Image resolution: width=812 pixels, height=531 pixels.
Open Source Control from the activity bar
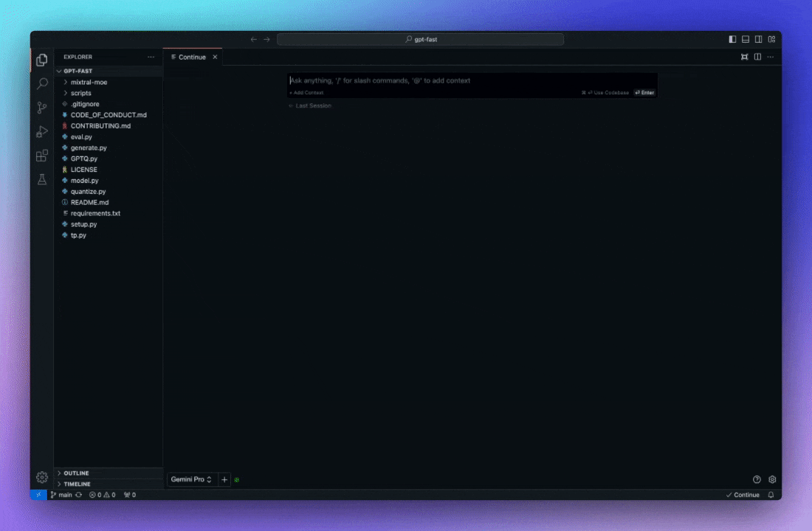(42, 107)
